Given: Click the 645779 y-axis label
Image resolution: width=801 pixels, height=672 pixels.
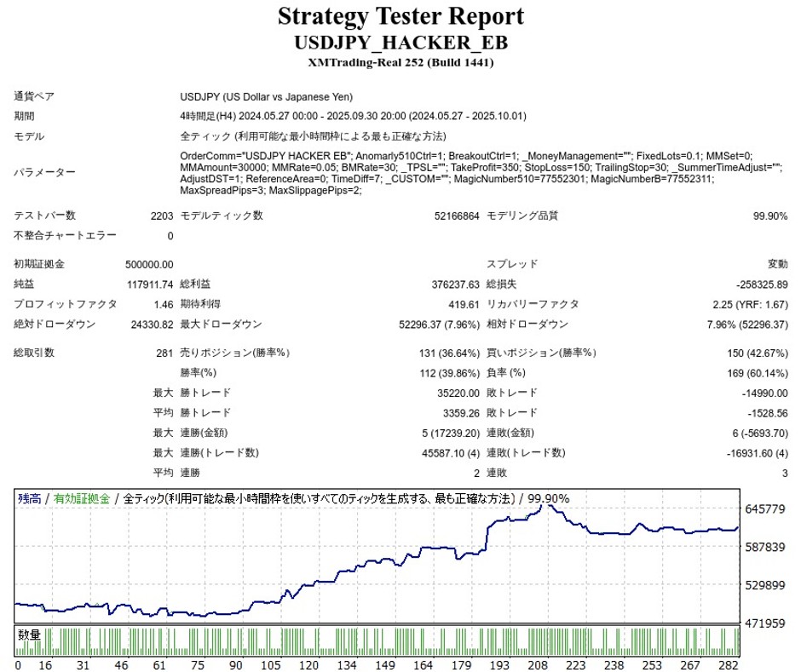Looking at the screenshot, I should 764,509.
